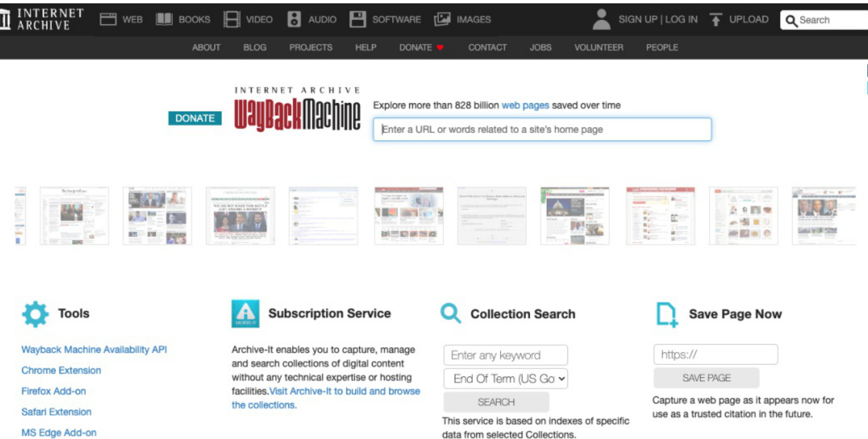Click the LOG IN link
The height and width of the screenshot is (439, 868).
coord(681,19)
